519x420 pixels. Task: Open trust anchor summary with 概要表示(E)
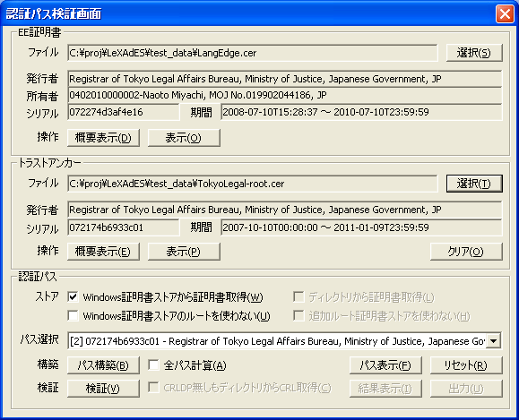[103, 252]
